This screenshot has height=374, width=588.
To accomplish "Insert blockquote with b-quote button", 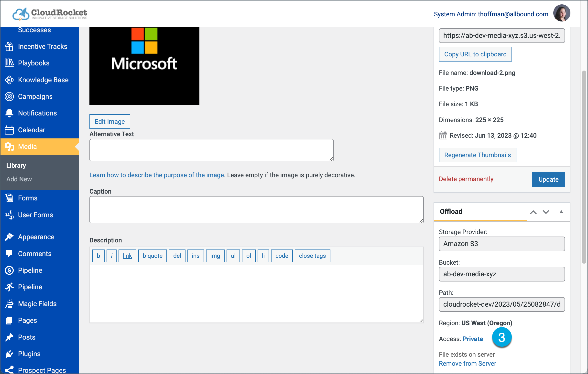I will tap(152, 256).
